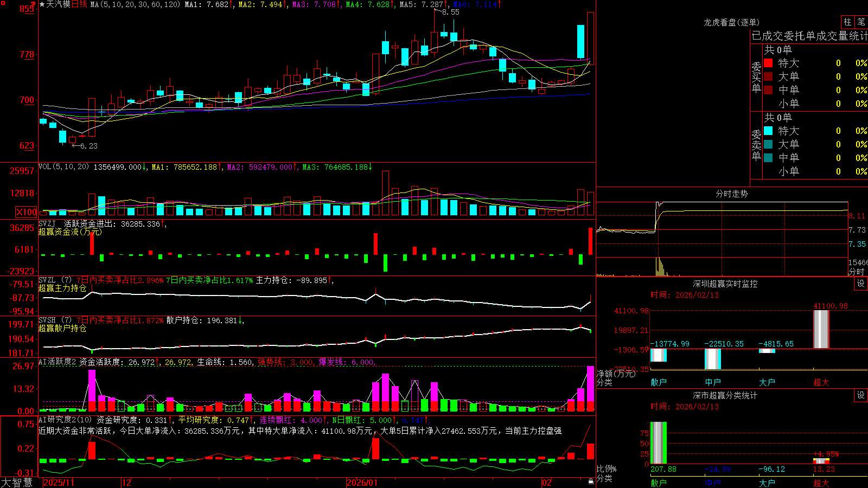This screenshot has height=488, width=868.
Task: Click the 分时走势 panel title
Action: pos(731,194)
